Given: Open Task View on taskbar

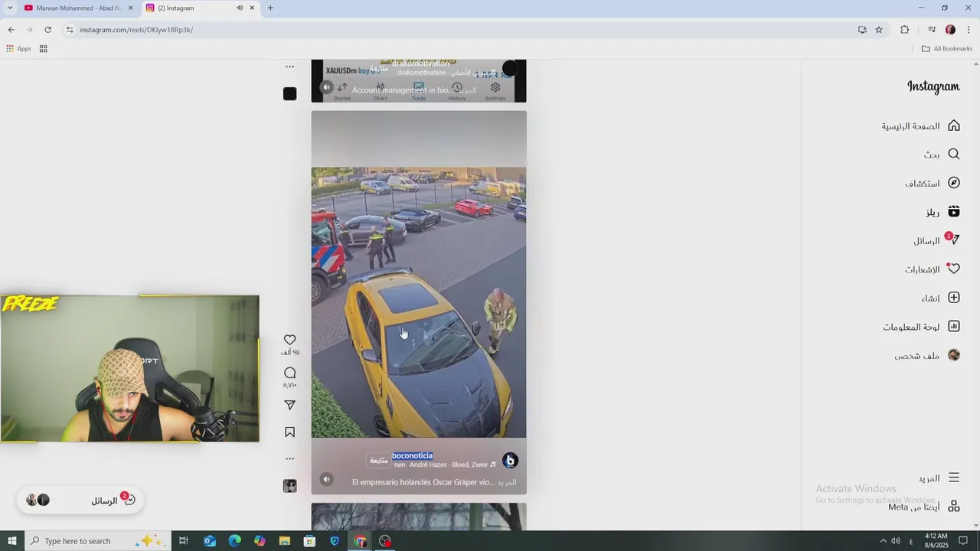Looking at the screenshot, I should [184, 541].
